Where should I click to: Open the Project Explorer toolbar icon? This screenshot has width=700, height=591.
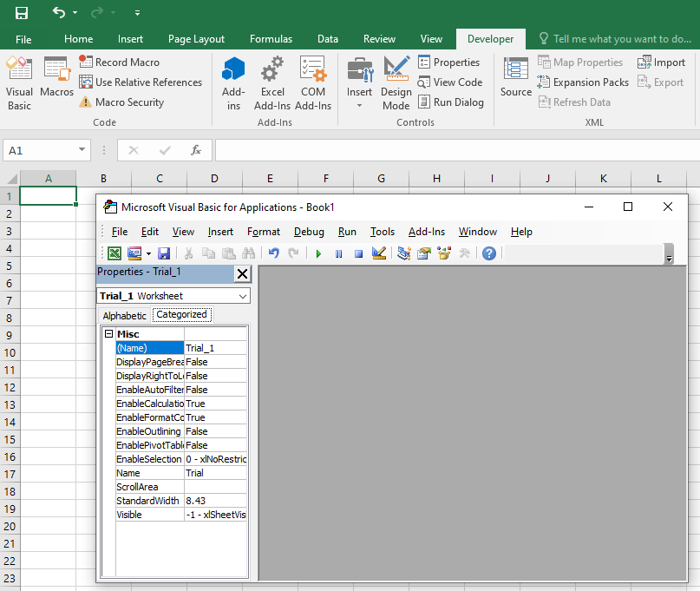[x=403, y=253]
